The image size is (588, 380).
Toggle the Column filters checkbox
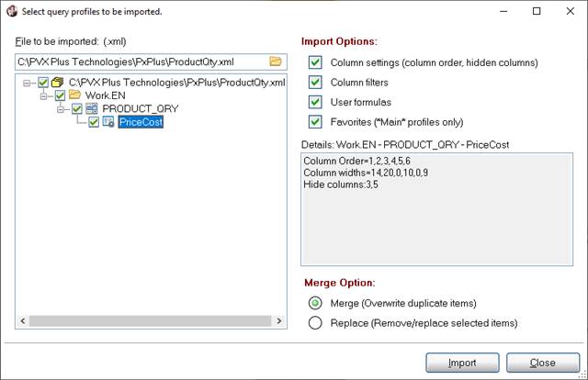click(x=315, y=83)
